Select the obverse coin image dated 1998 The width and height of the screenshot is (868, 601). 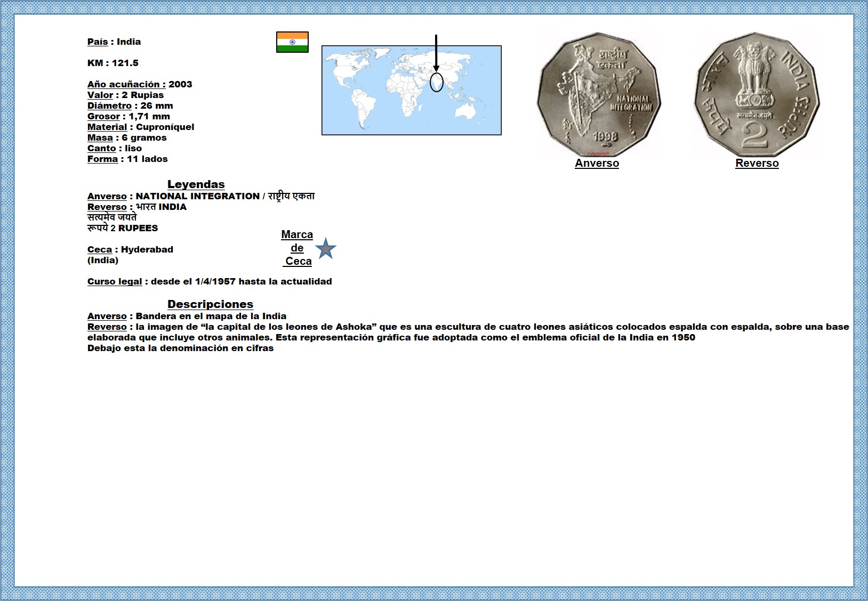599,95
